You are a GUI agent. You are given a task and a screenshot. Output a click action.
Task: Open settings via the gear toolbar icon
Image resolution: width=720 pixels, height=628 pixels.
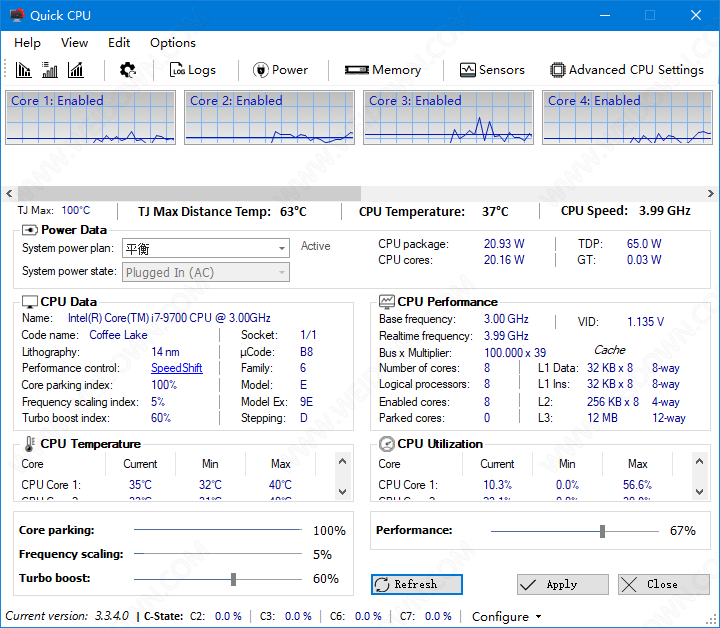point(128,70)
